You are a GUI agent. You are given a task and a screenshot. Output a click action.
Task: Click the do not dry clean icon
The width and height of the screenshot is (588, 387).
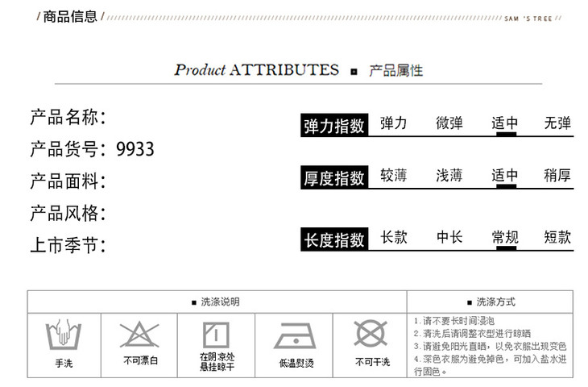371,333
